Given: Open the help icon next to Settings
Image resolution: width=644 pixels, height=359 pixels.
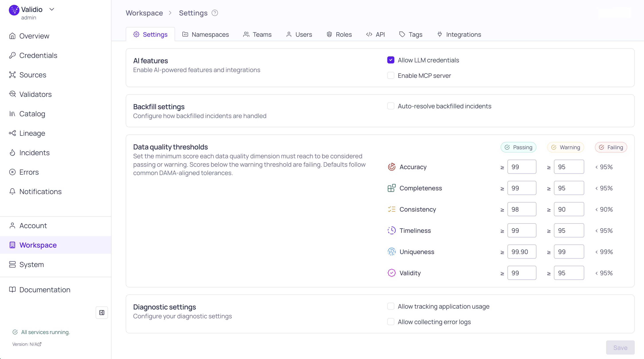Looking at the screenshot, I should (215, 13).
